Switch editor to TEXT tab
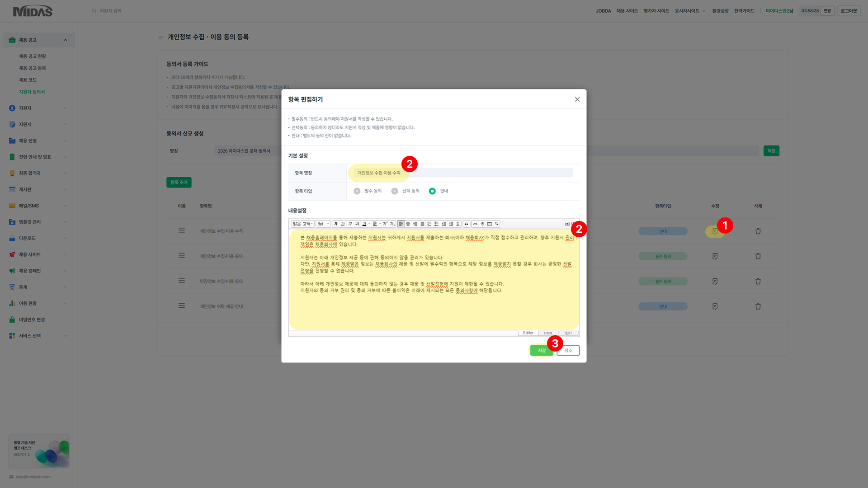 coord(568,333)
